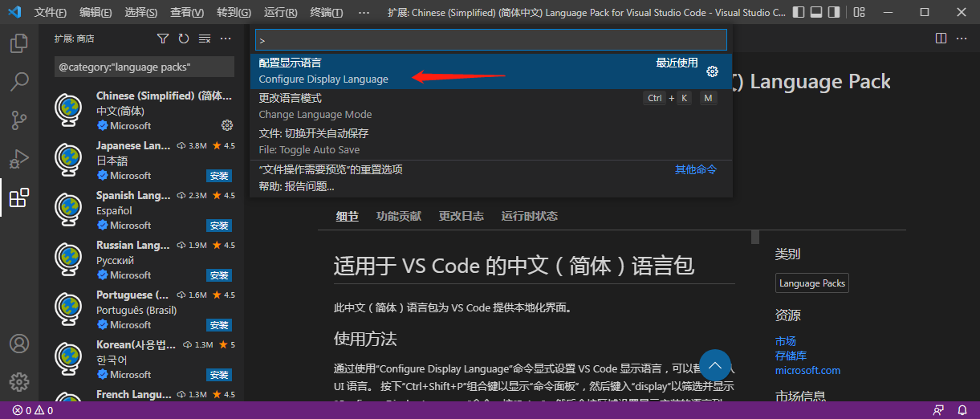Open the 存储库 resource link

[x=791, y=356]
